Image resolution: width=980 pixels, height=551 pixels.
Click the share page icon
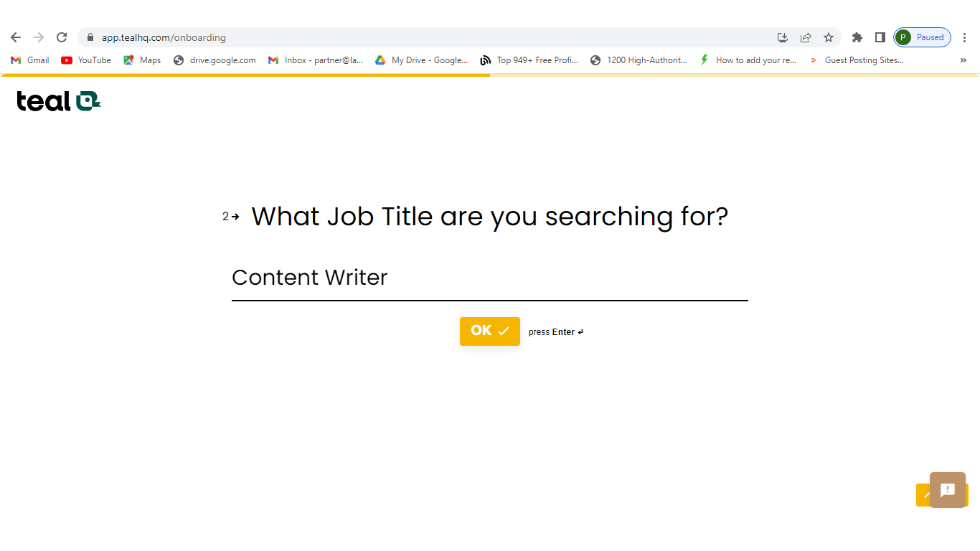coord(806,37)
